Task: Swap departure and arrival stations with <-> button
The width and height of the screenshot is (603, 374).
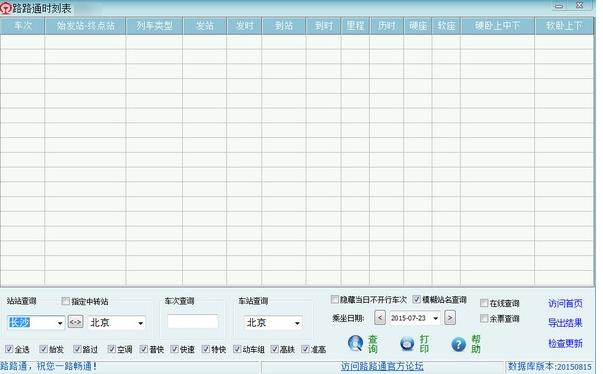Action: pyautogui.click(x=75, y=322)
